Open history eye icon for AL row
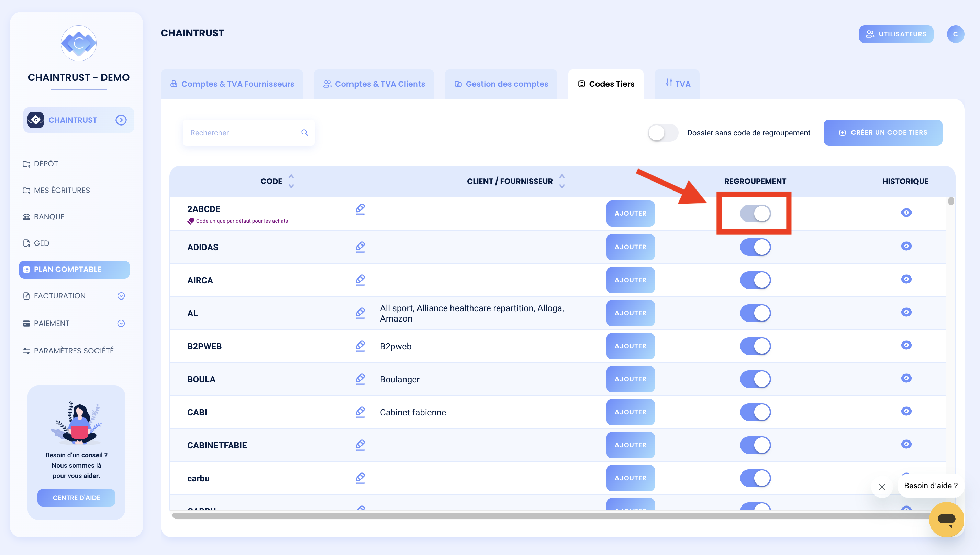 coord(906,312)
